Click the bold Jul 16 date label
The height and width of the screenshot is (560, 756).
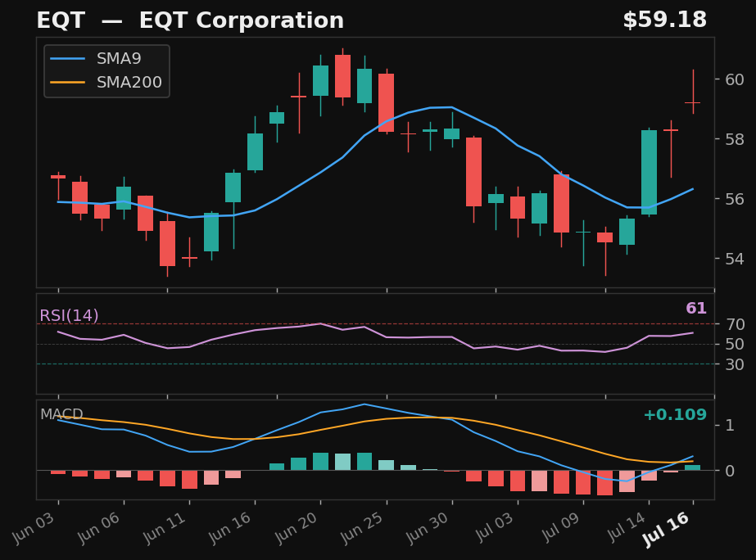[668, 529]
